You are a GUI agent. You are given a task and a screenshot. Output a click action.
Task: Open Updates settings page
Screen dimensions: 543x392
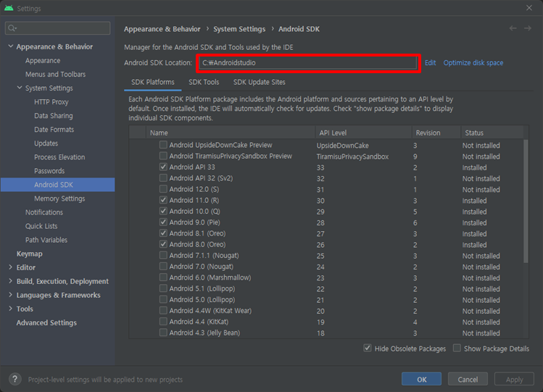[x=46, y=143]
